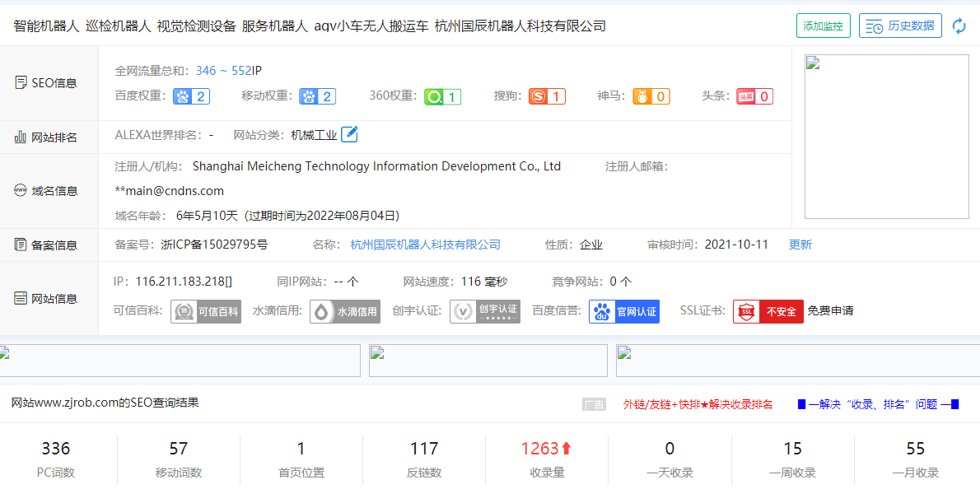The height and width of the screenshot is (503, 980).
Task: Click the registrant email **main@cndns.com
Action: click(170, 190)
